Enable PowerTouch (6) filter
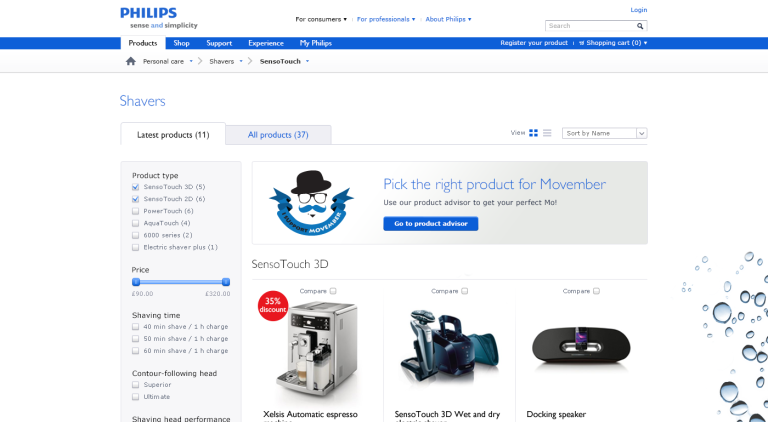This screenshot has height=422, width=768. (136, 211)
